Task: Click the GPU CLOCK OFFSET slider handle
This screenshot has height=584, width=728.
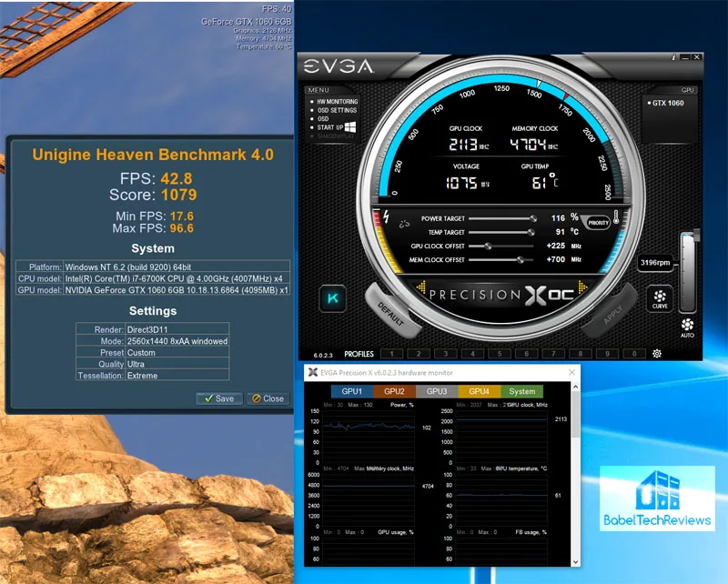Action: (x=488, y=246)
